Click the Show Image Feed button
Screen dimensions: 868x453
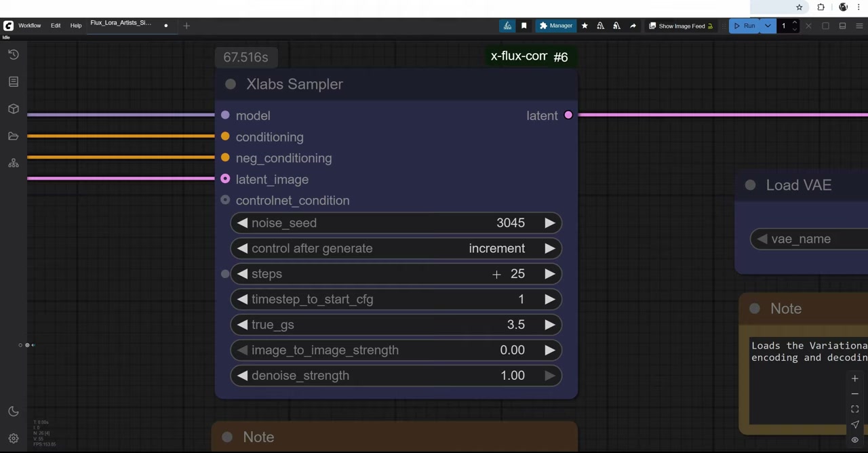pyautogui.click(x=682, y=26)
